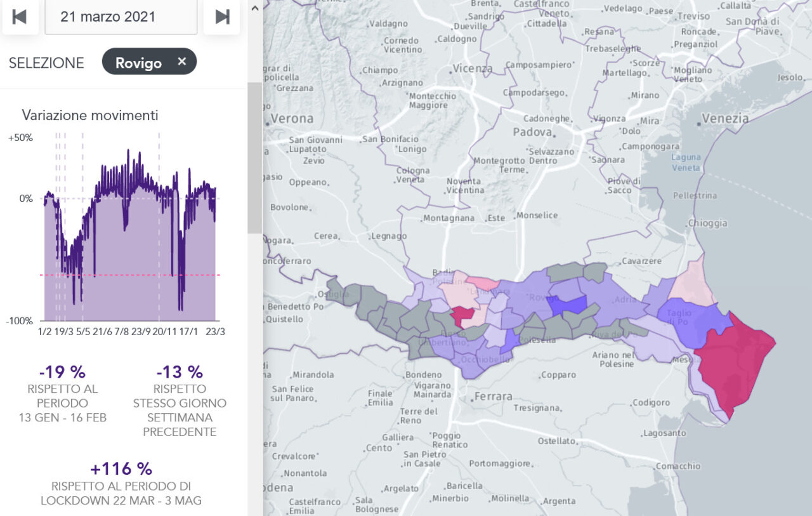Screen dimensions: 812x516
Task: Click the bright purple area east of Rovigo
Action: [x=568, y=306]
